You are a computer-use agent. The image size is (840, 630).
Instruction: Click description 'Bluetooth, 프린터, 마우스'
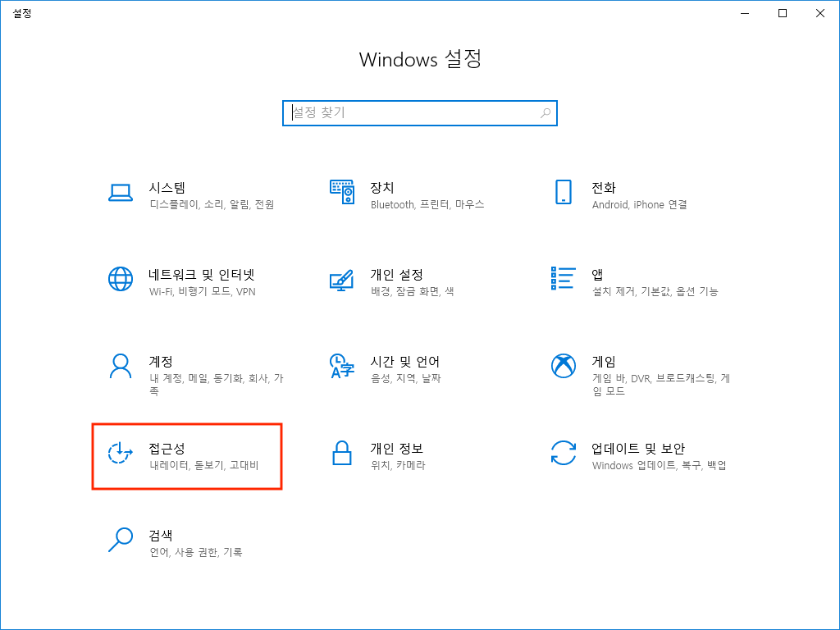click(427, 204)
